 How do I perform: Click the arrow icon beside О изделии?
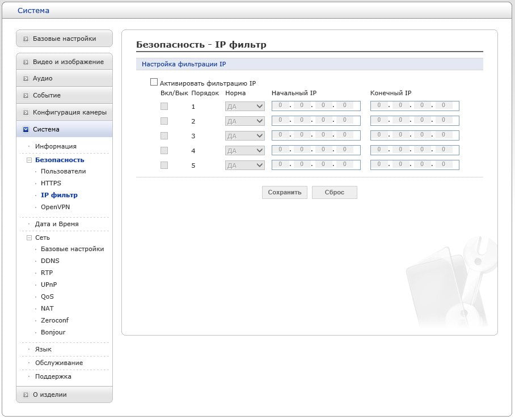tap(26, 394)
